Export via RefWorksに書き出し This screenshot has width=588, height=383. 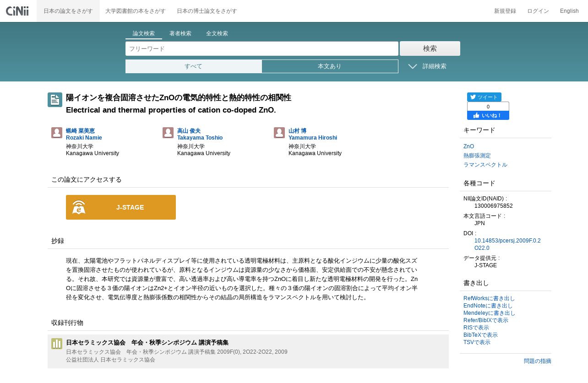[489, 298]
